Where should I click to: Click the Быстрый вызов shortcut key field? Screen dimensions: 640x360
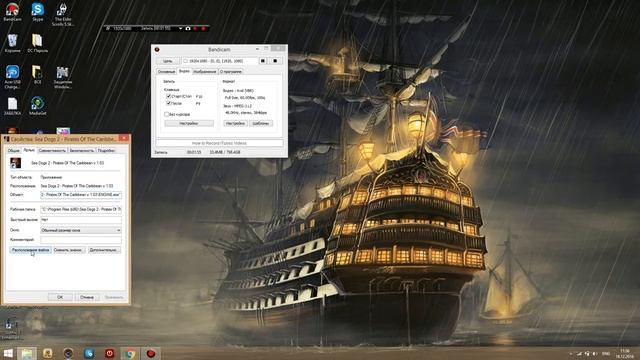click(81, 220)
